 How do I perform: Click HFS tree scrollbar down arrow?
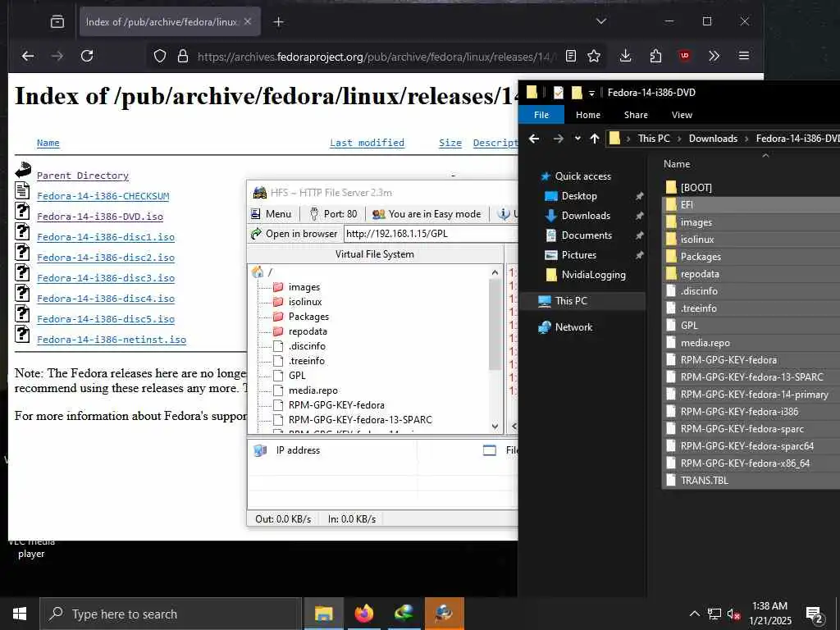[x=495, y=427]
